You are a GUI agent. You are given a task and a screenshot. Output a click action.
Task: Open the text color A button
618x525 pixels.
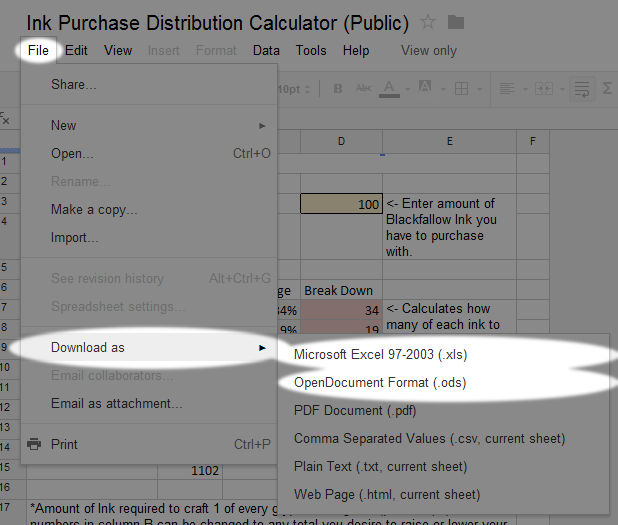tap(389, 89)
